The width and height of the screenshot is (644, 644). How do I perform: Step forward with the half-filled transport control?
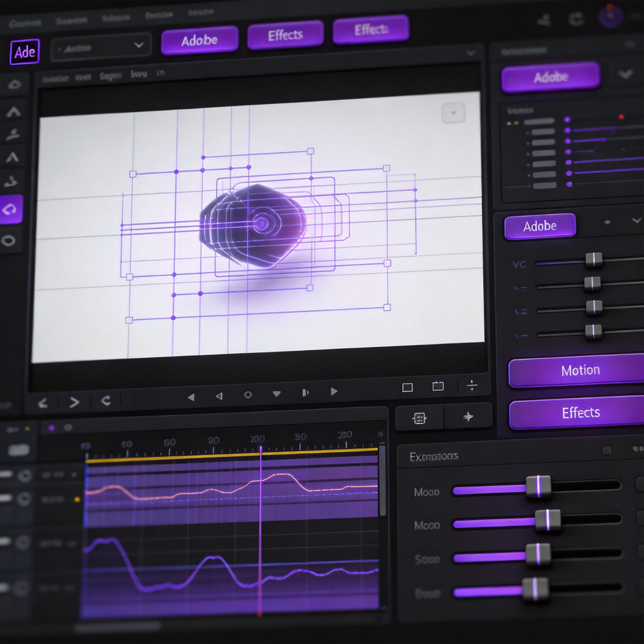(x=305, y=393)
